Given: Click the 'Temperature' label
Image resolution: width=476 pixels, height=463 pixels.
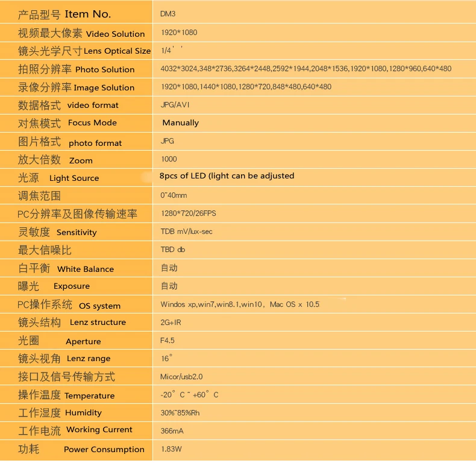Looking at the screenshot, I should click(x=90, y=396).
